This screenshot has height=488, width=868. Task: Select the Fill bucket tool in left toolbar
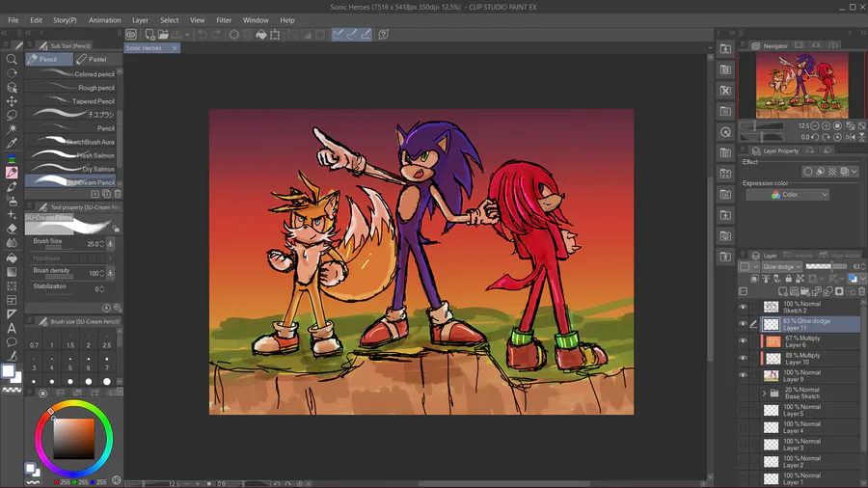pos(11,258)
